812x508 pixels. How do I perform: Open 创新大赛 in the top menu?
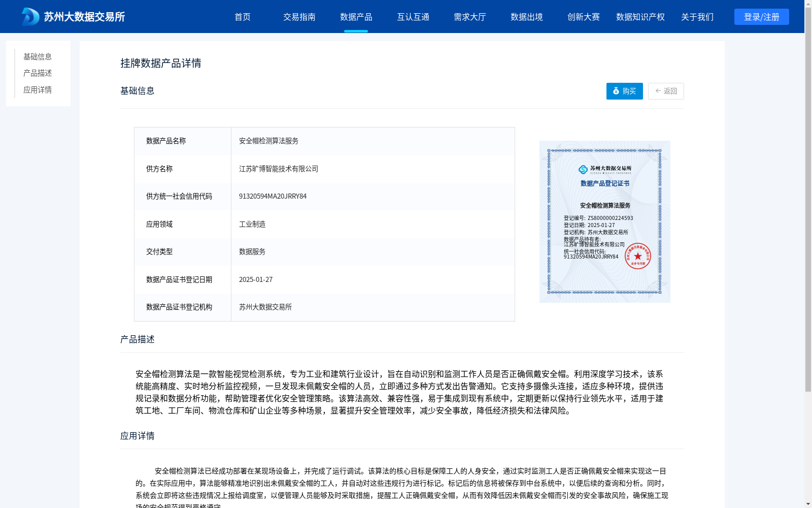pos(584,17)
